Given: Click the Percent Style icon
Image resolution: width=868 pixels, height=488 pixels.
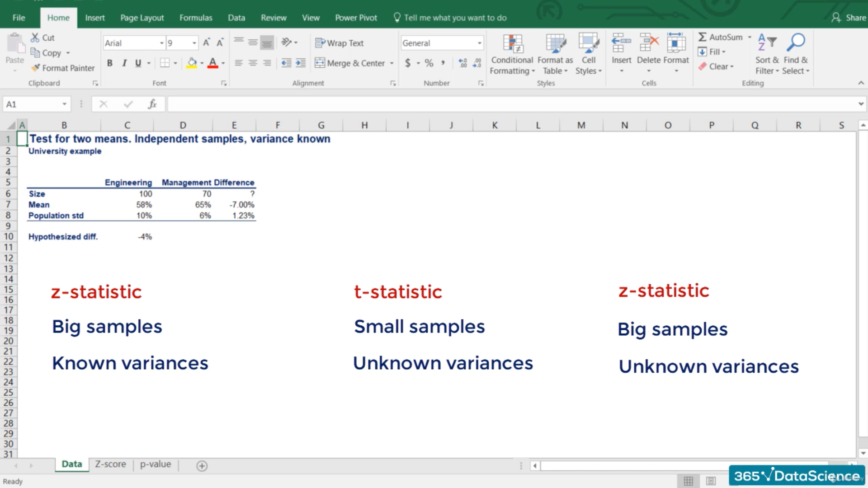Looking at the screenshot, I should 429,63.
